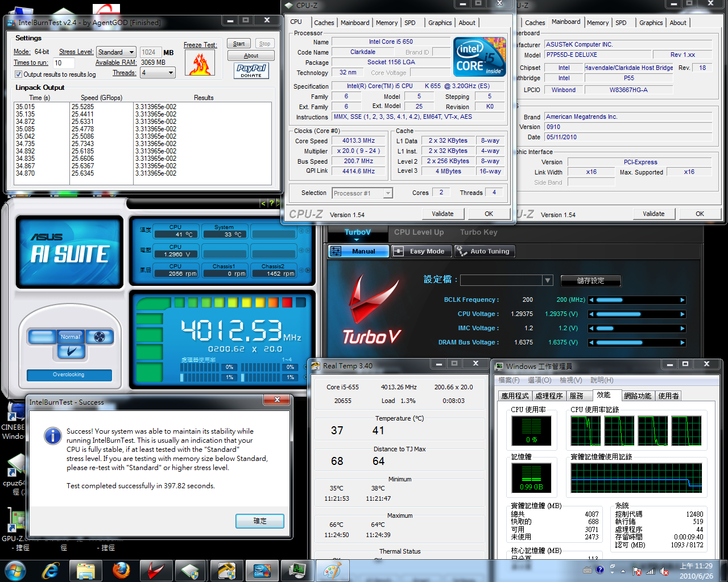The width and height of the screenshot is (728, 582).
Task: Switch to the 網路功能 tab in Task Manager
Action: click(638, 396)
